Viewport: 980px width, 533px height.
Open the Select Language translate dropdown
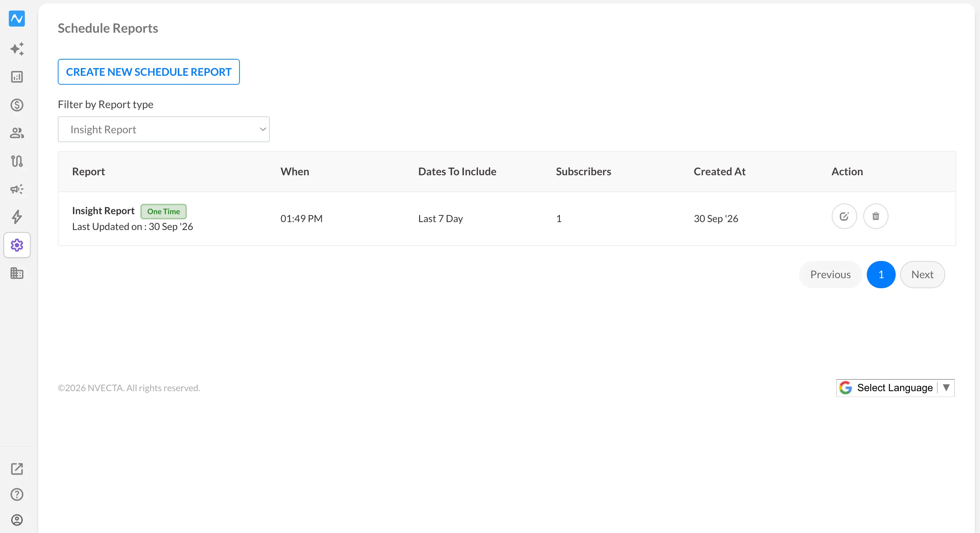(x=895, y=388)
